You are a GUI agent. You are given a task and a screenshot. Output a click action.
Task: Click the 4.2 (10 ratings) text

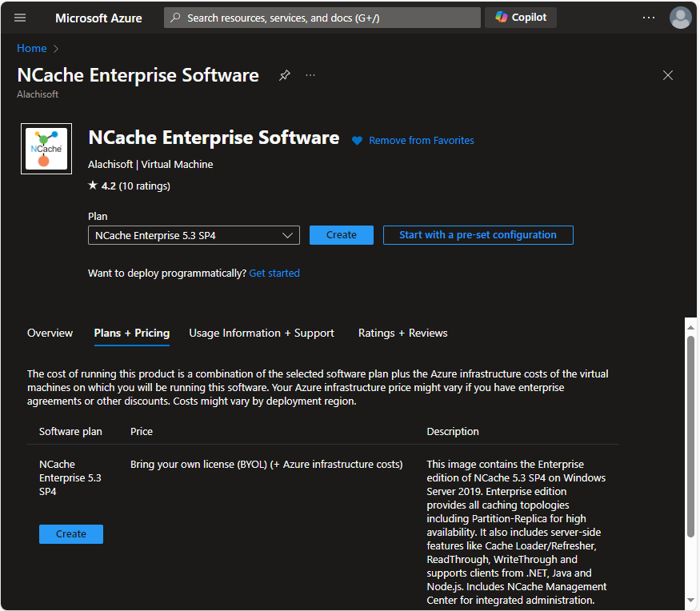click(136, 186)
